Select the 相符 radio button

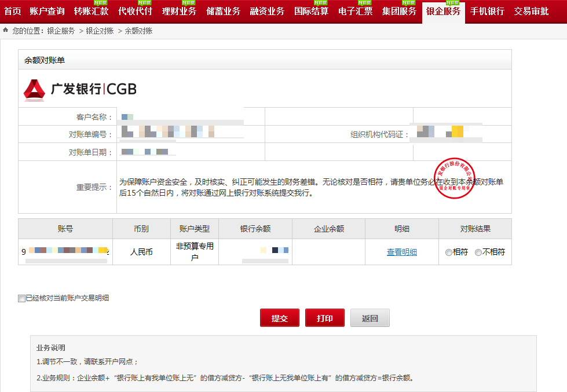[x=449, y=252]
